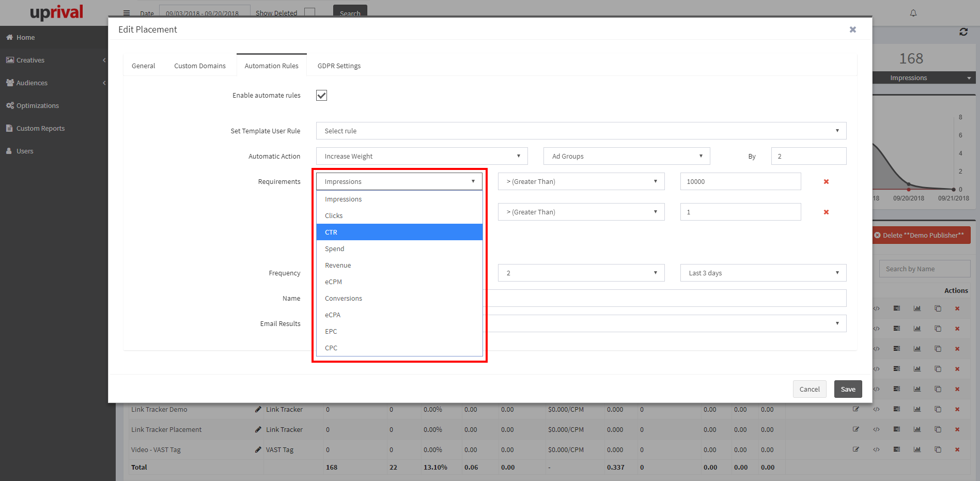
Task: Toggle the Enable automate rules checkbox
Action: pyautogui.click(x=321, y=95)
